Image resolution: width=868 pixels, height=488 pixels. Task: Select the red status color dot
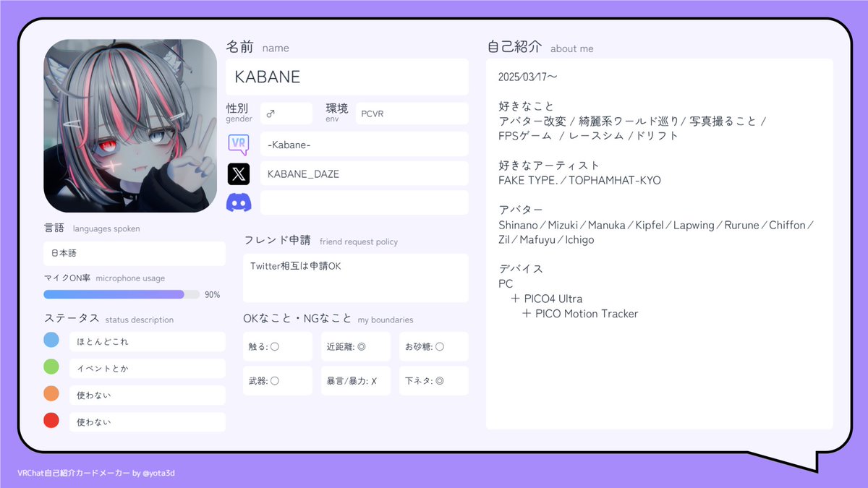tap(51, 421)
